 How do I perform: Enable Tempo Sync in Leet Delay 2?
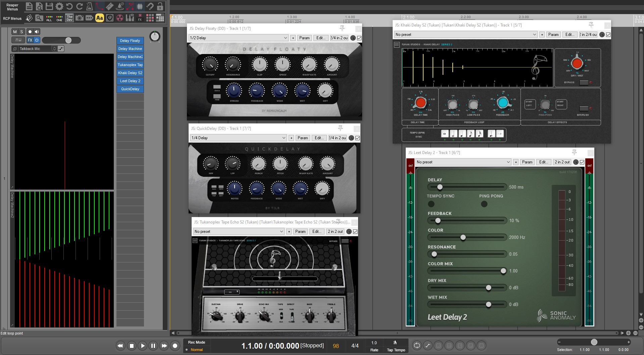click(x=431, y=204)
